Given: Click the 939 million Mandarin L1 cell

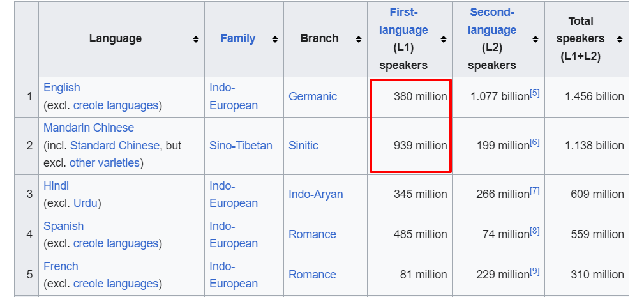Looking at the screenshot, I should point(410,146).
